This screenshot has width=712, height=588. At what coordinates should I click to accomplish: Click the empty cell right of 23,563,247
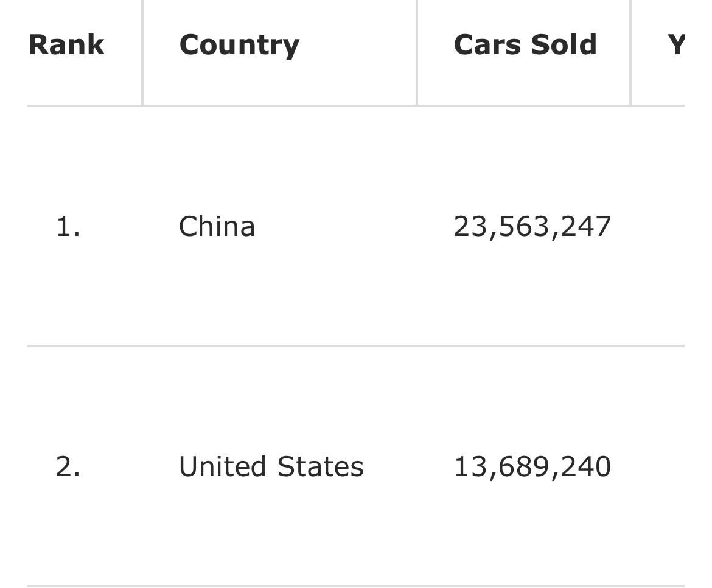[x=658, y=226]
